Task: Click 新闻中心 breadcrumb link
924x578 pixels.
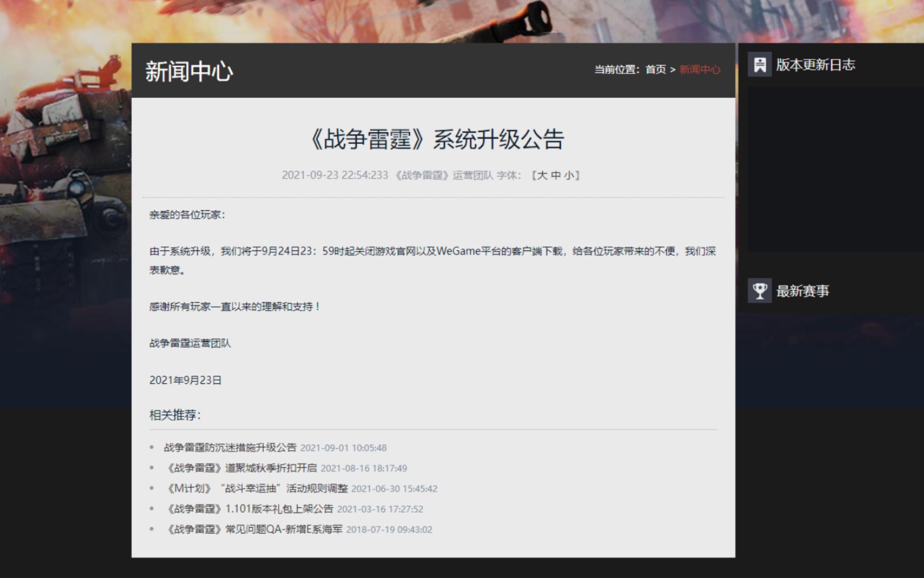Action: pyautogui.click(x=700, y=70)
